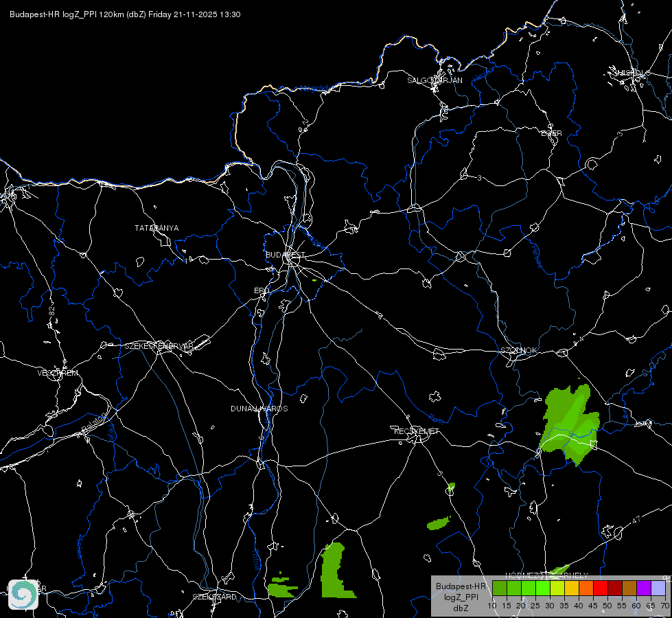Select the 40-45 dBZ orange swatch
The height and width of the screenshot is (618, 672).
(586, 588)
